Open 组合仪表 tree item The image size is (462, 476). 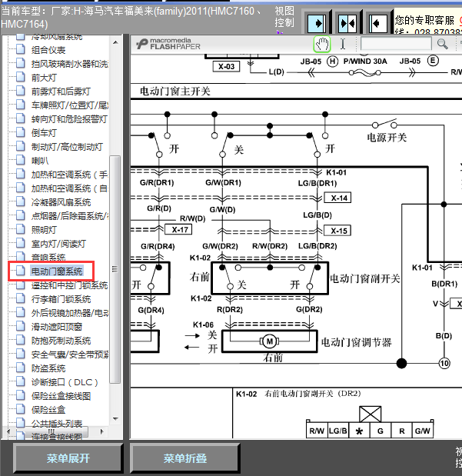pos(48,50)
